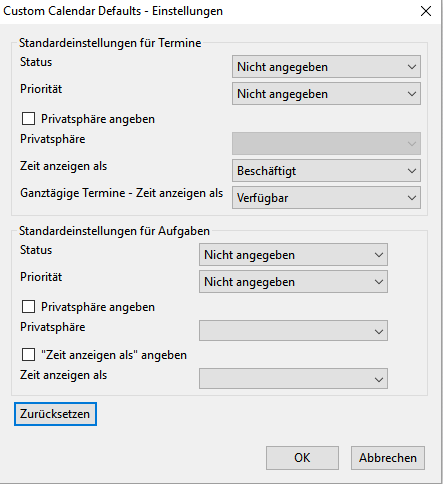Viewport: 443px width, 484px height.
Task: Click the Abbrechen button
Action: (x=388, y=458)
